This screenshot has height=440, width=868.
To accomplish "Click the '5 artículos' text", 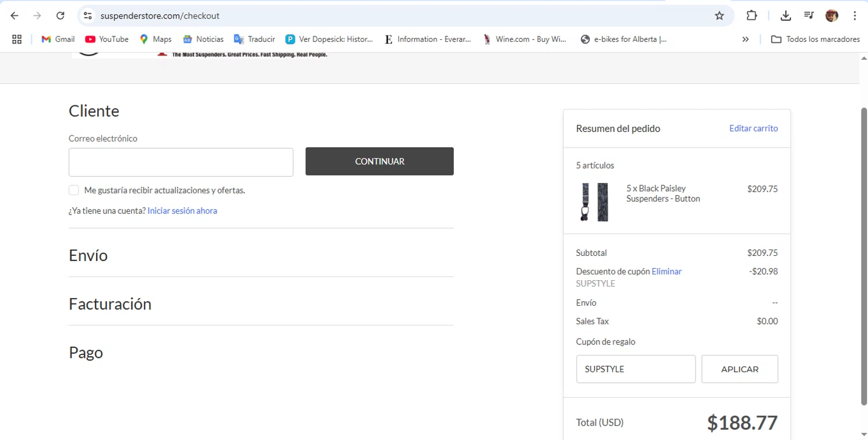I will point(595,166).
